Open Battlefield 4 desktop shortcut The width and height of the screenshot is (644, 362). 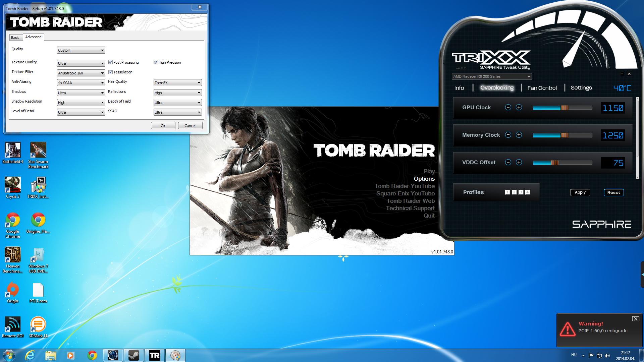(x=13, y=153)
